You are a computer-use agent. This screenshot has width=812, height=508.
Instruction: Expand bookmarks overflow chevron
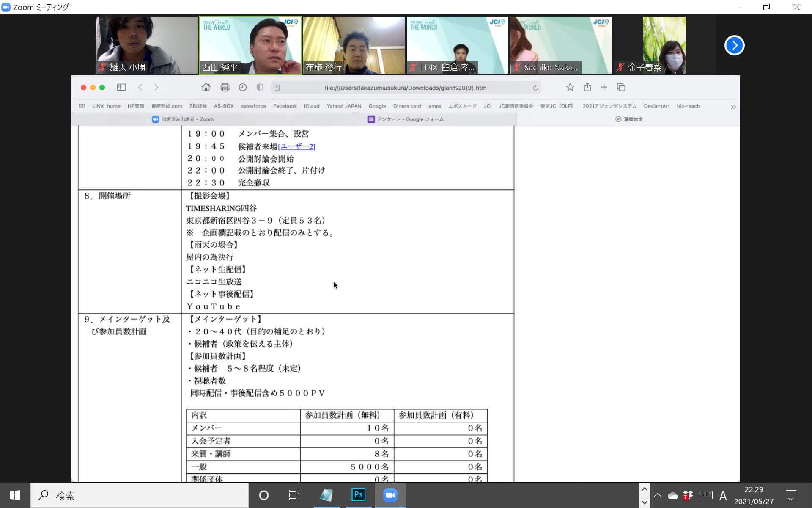[733, 107]
